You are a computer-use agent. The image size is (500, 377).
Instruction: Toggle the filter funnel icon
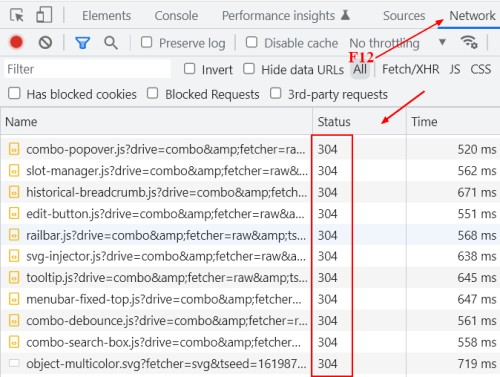83,43
